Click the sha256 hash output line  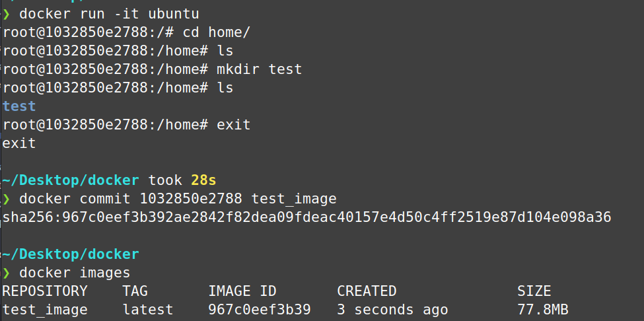pyautogui.click(x=306, y=217)
